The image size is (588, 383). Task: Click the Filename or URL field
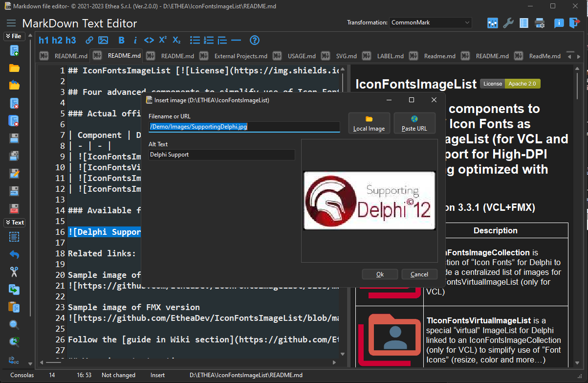click(x=244, y=127)
